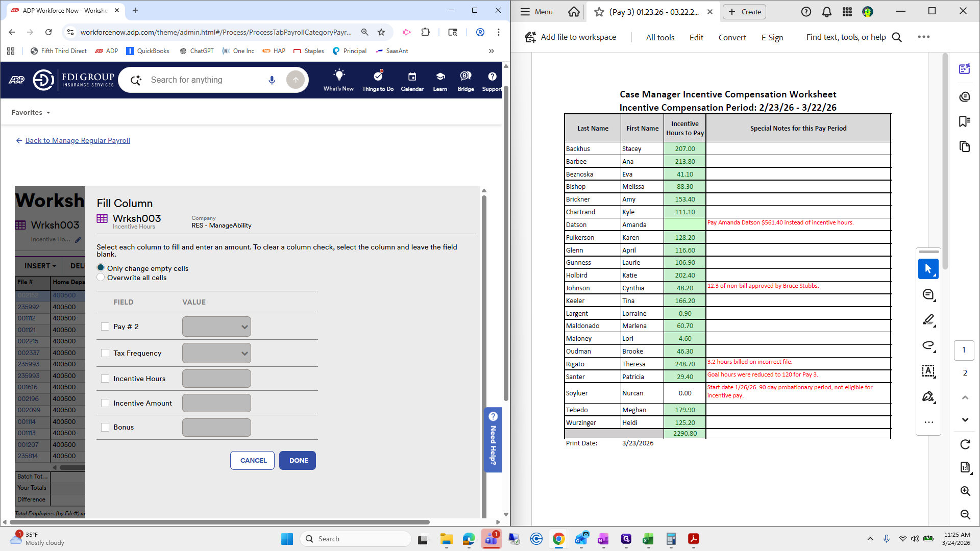Check the Bonus checkbox
This screenshot has width=980, height=551.
coord(105,427)
